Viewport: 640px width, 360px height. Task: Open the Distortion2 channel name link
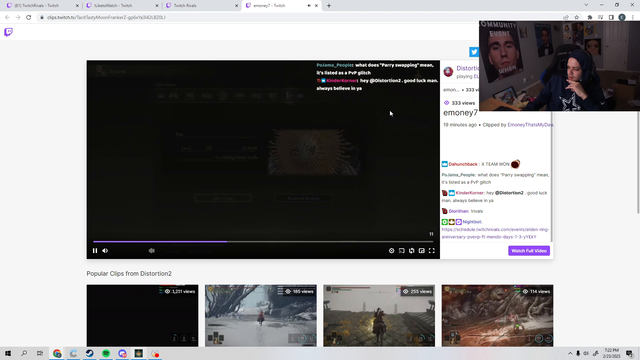pyautogui.click(x=467, y=68)
